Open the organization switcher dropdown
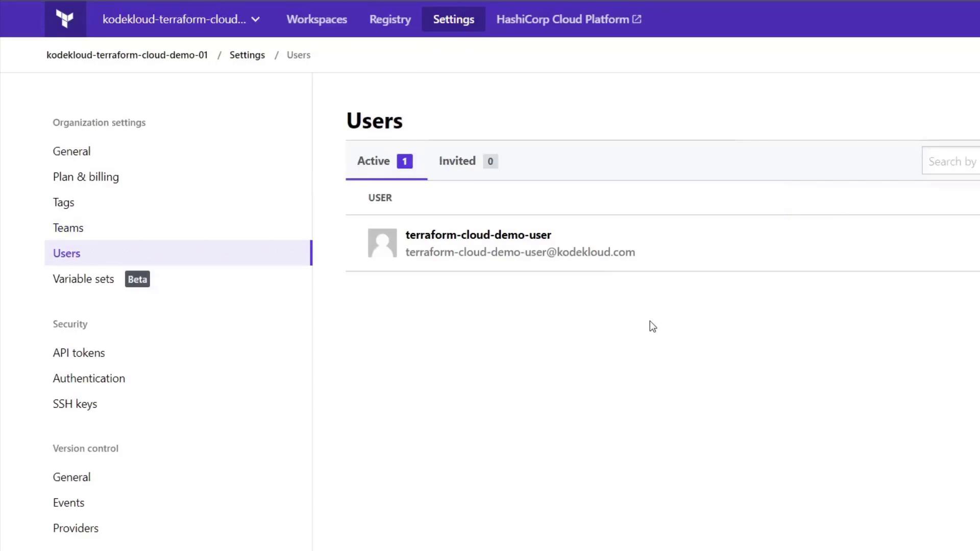This screenshot has width=980, height=551. click(181, 19)
